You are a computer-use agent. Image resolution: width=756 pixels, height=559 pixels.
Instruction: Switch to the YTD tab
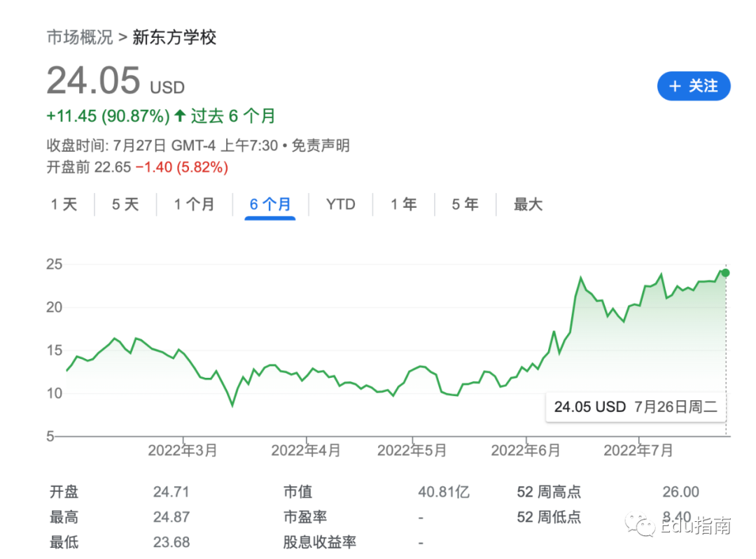[340, 204]
